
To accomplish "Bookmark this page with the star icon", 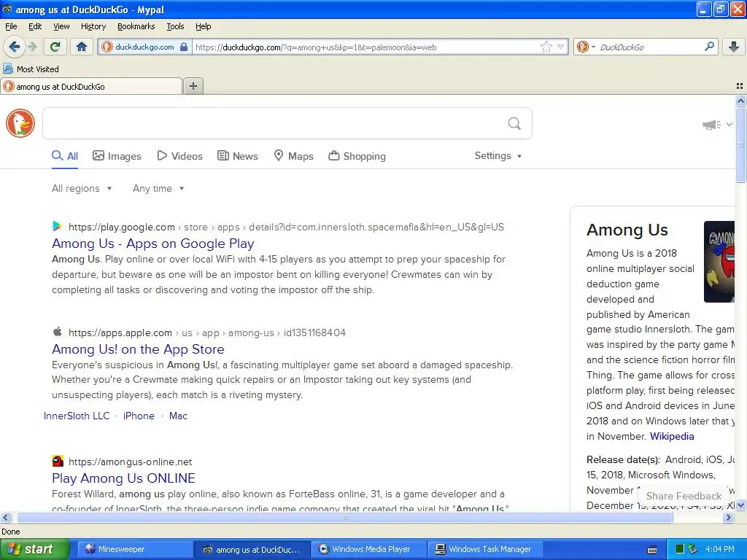I will click(x=546, y=47).
